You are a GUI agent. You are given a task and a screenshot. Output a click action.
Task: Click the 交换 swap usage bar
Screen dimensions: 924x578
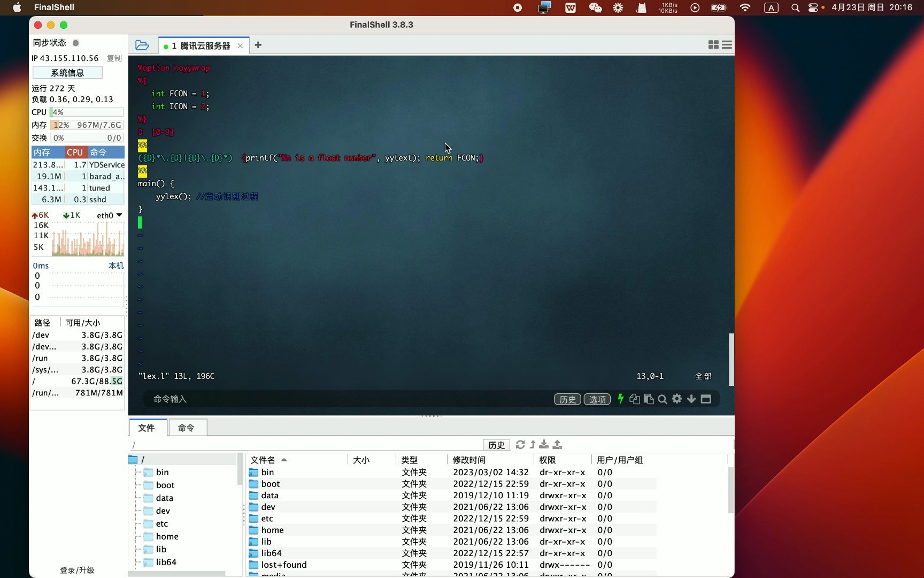click(87, 138)
